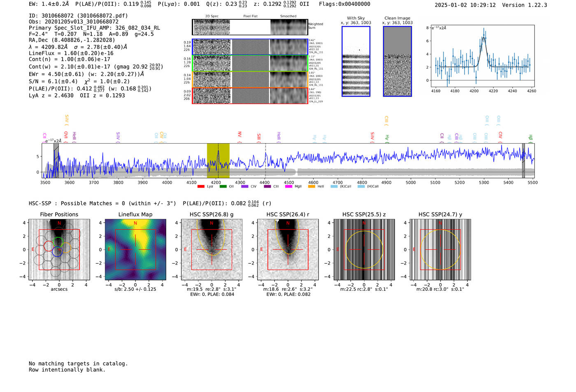Screen dimensions: 576x392
Task: Select the Weighted Sum 2D spectrum row
Action: (x=250, y=27)
